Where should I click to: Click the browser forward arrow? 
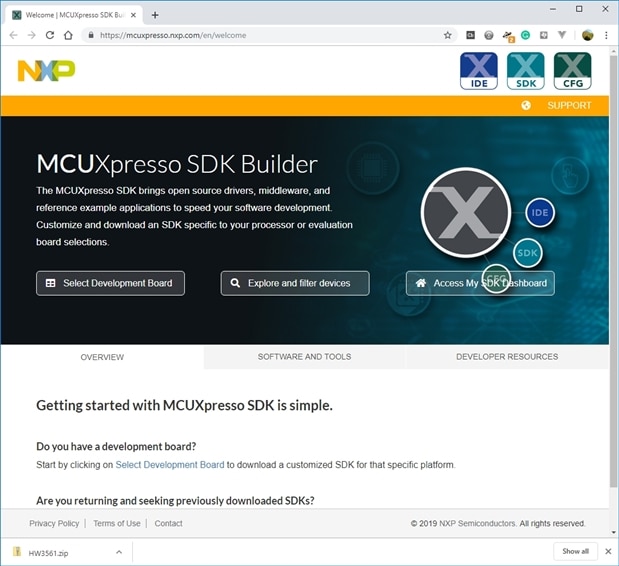pos(32,35)
